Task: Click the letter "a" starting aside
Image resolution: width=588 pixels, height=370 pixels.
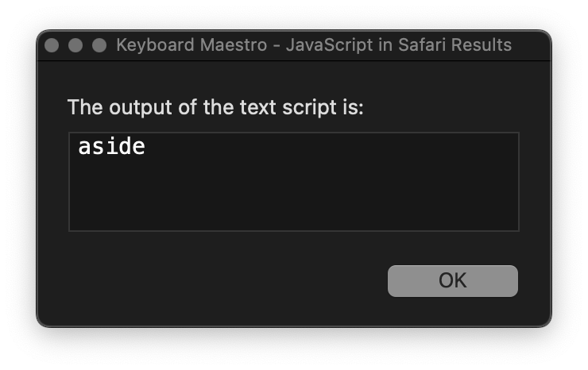Action: [x=84, y=147]
